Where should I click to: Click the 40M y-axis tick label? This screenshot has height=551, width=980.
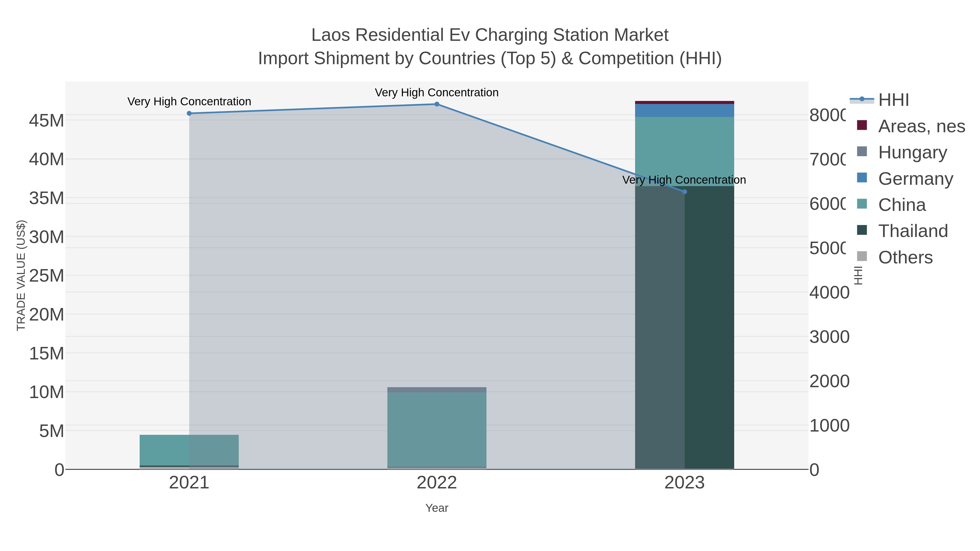pyautogui.click(x=46, y=159)
